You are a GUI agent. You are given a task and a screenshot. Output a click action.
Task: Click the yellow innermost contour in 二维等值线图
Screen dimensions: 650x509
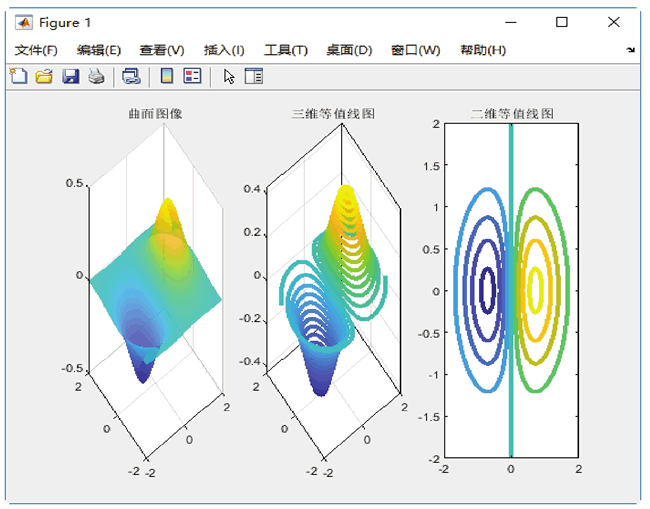535,290
